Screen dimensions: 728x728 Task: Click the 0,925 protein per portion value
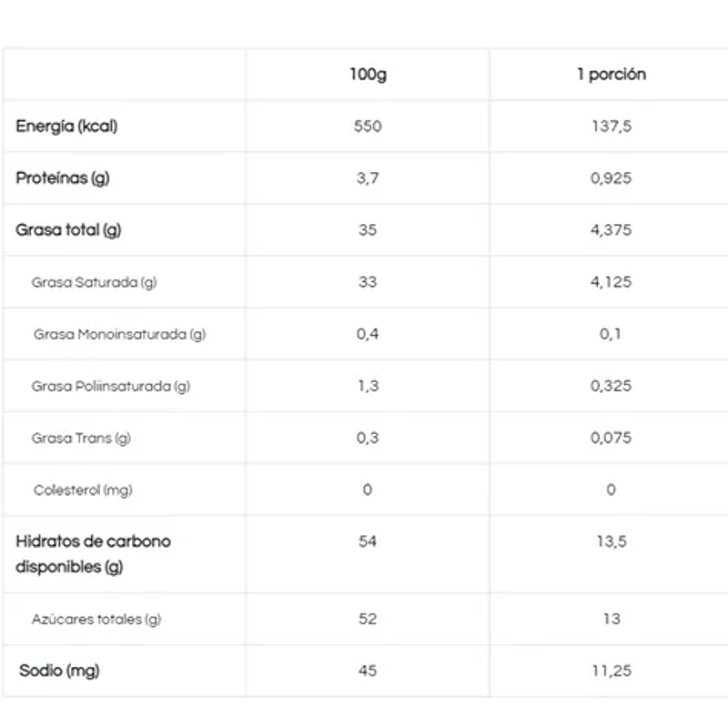(611, 178)
